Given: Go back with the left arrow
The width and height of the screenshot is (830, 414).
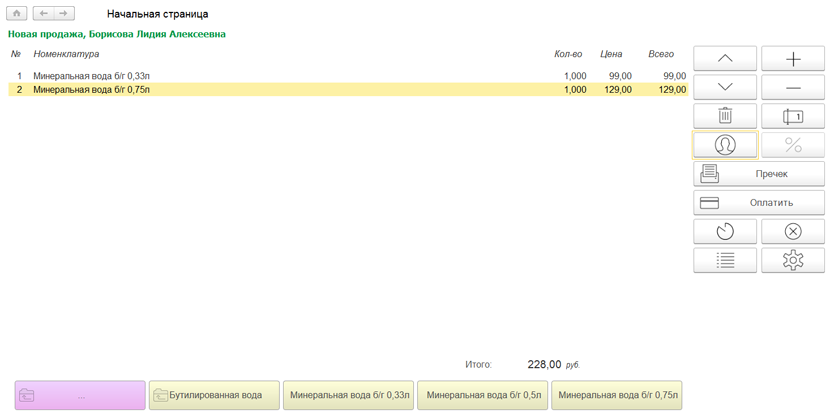Looking at the screenshot, I should [44, 14].
